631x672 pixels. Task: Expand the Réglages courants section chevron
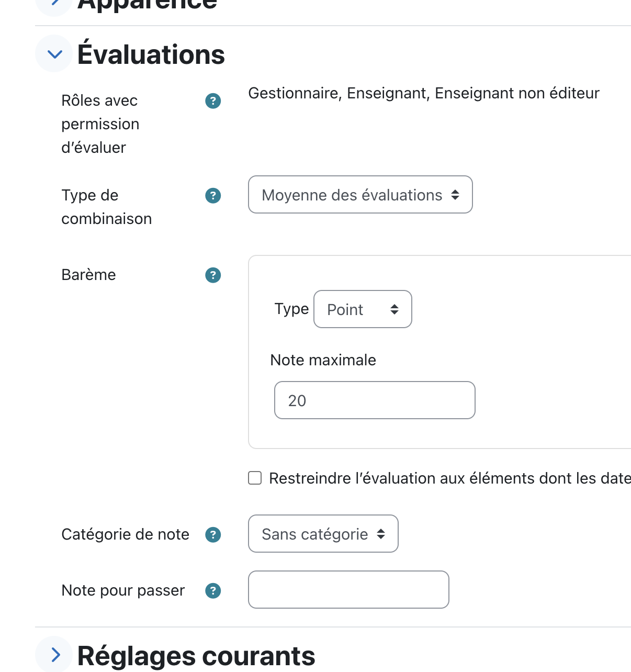coord(54,654)
